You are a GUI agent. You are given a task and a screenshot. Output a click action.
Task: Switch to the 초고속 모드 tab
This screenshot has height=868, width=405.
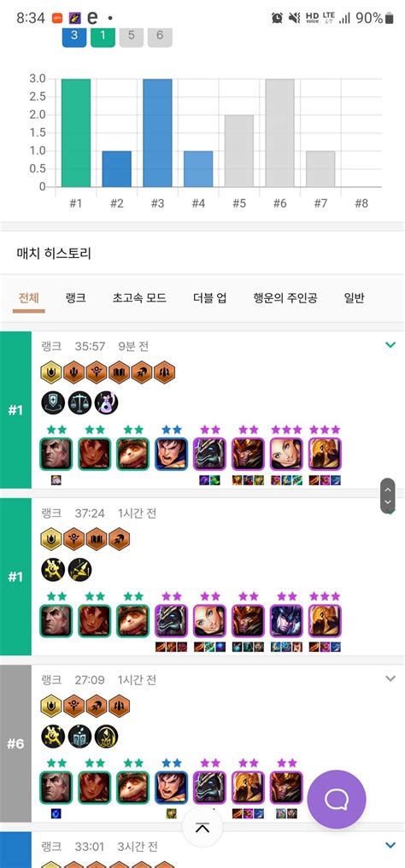139,298
